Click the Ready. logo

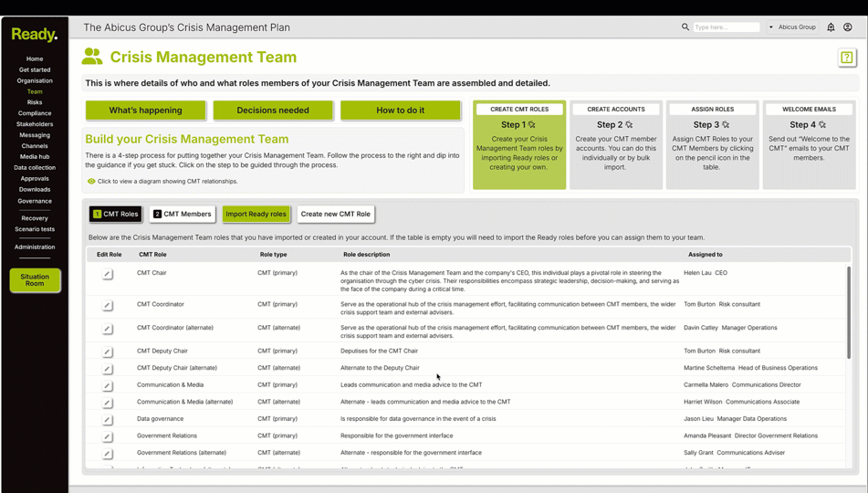click(35, 35)
